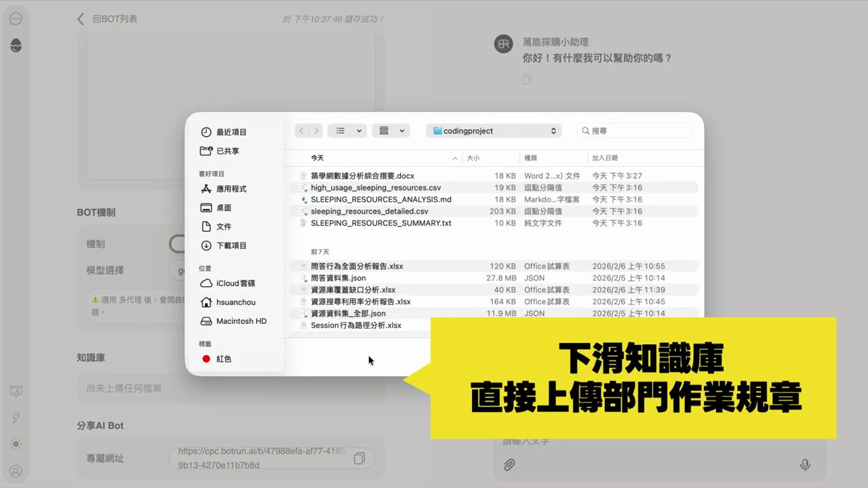Image resolution: width=868 pixels, height=488 pixels.
Task: Attach a file with the paperclip icon
Action: click(509, 465)
